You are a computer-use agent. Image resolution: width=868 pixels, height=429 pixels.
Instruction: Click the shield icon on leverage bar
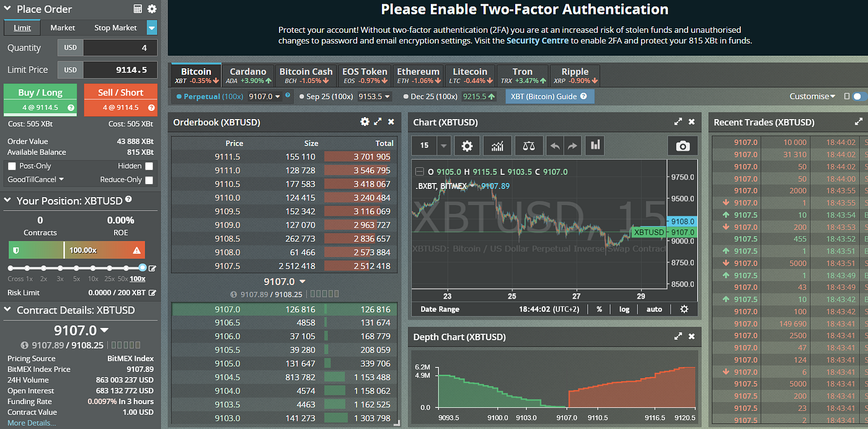pos(15,250)
